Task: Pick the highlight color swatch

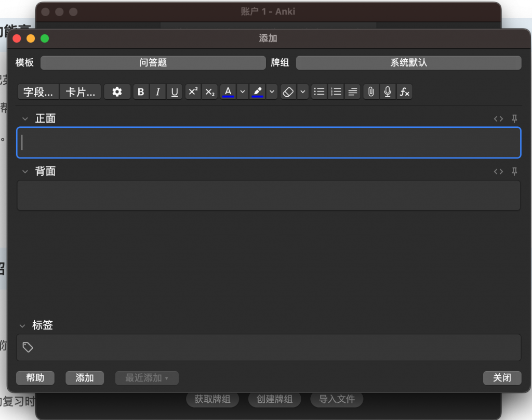Action: pos(257,91)
